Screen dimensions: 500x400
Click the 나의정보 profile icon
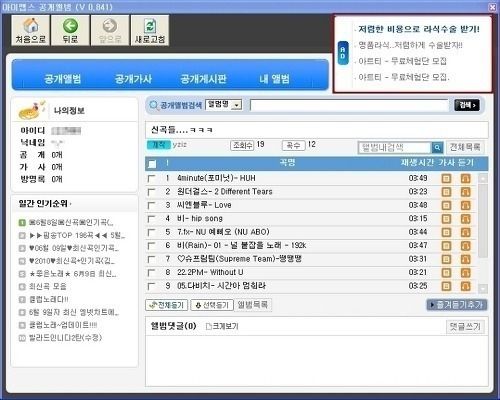click(x=32, y=110)
